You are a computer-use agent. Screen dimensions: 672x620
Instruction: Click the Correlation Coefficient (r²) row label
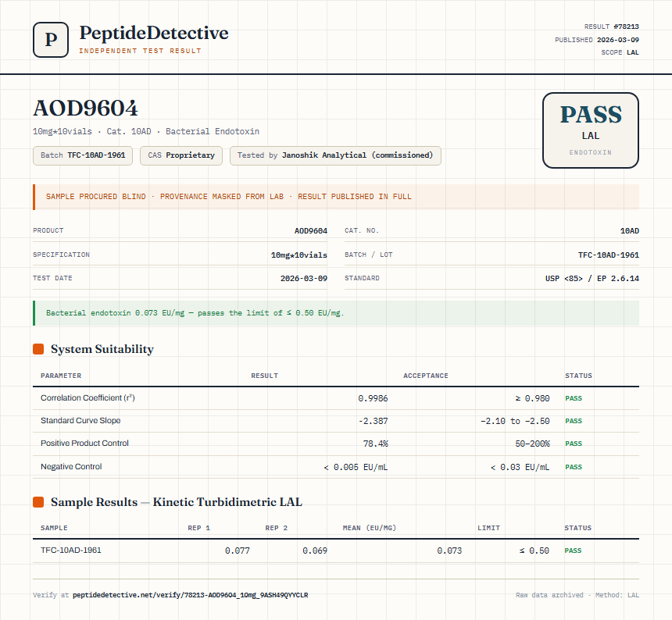(88, 397)
